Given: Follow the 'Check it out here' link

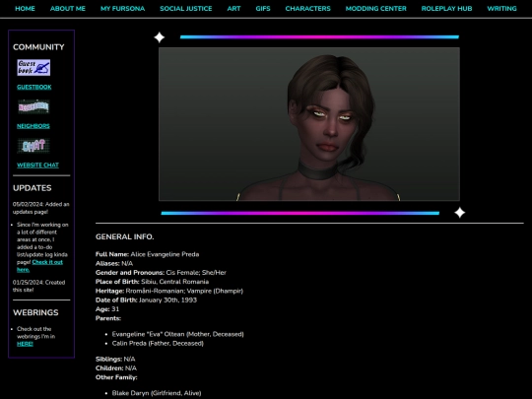Looking at the screenshot, I should [x=39, y=266].
